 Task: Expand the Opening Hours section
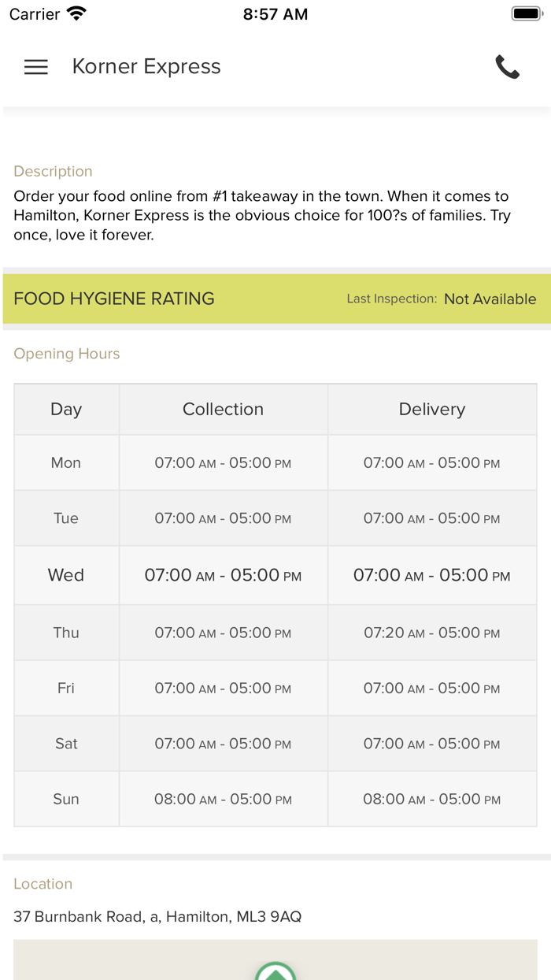coord(66,354)
